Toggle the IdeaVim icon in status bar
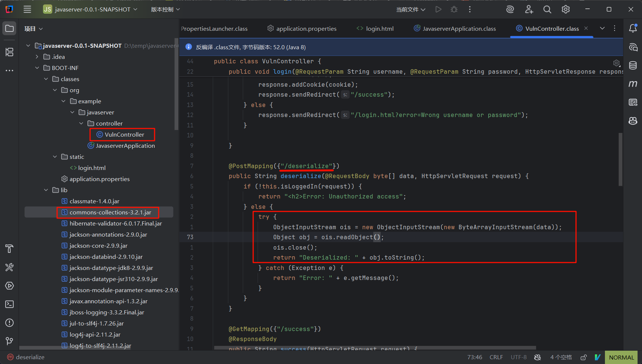The width and height of the screenshot is (642, 364). [x=597, y=357]
